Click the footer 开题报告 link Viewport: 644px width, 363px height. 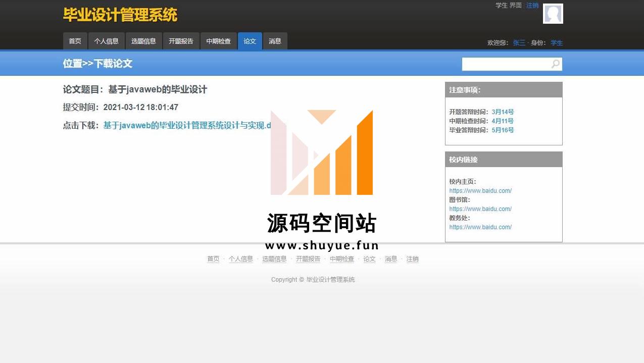[x=308, y=259]
